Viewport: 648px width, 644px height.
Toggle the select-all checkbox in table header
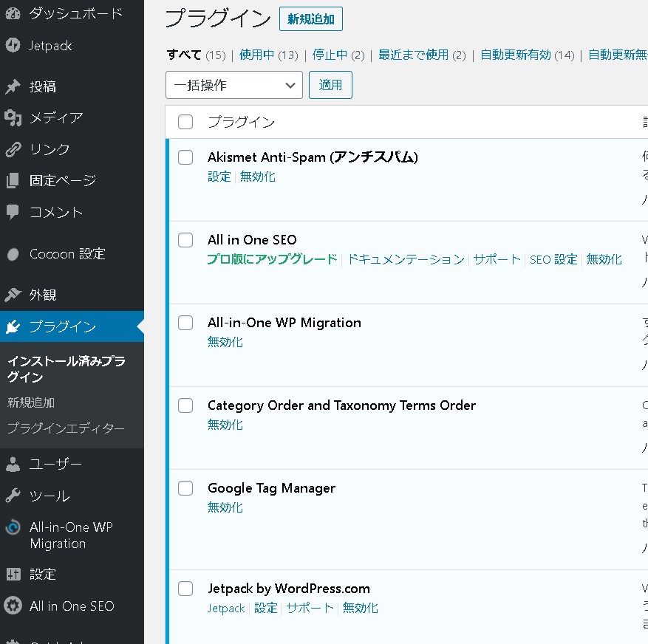185,122
